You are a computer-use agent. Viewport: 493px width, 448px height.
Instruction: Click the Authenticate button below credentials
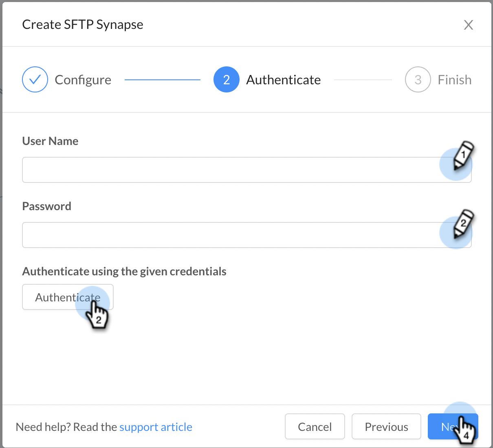(x=68, y=297)
